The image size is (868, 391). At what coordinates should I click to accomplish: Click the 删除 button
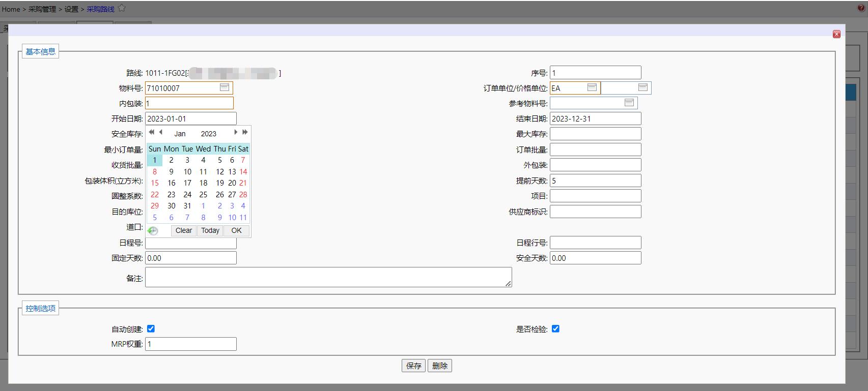click(x=440, y=366)
